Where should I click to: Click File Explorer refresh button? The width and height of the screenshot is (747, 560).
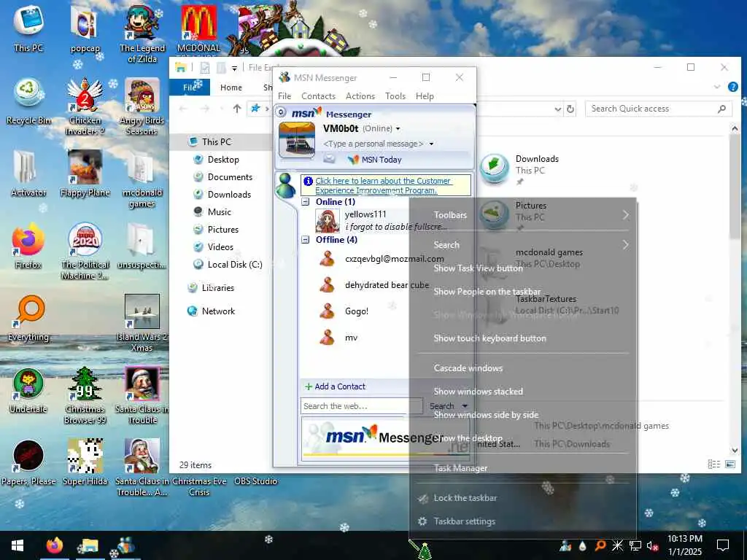pyautogui.click(x=570, y=109)
